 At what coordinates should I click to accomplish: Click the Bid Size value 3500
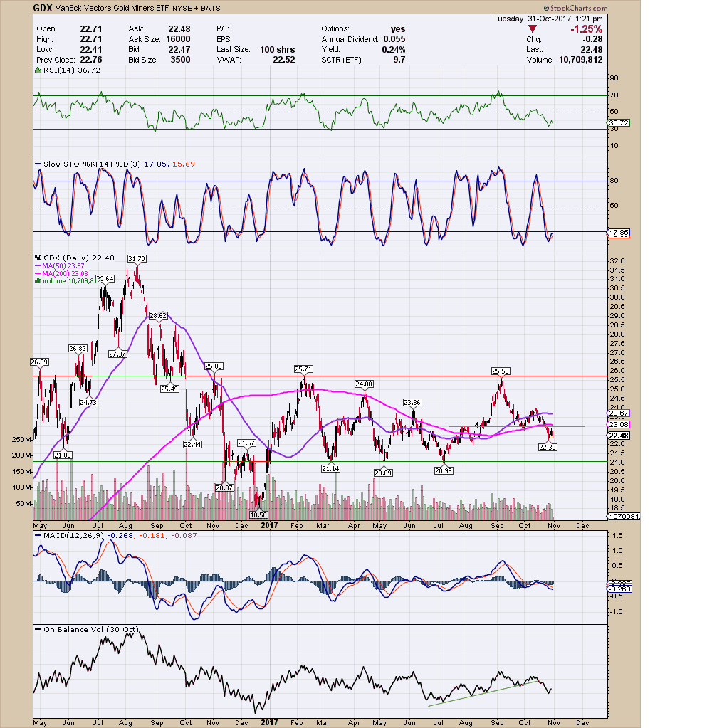pos(180,60)
